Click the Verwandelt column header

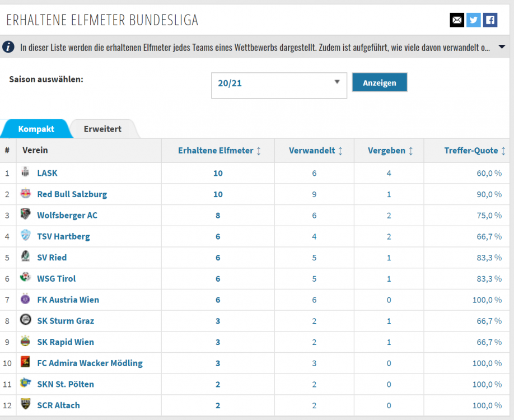click(312, 151)
